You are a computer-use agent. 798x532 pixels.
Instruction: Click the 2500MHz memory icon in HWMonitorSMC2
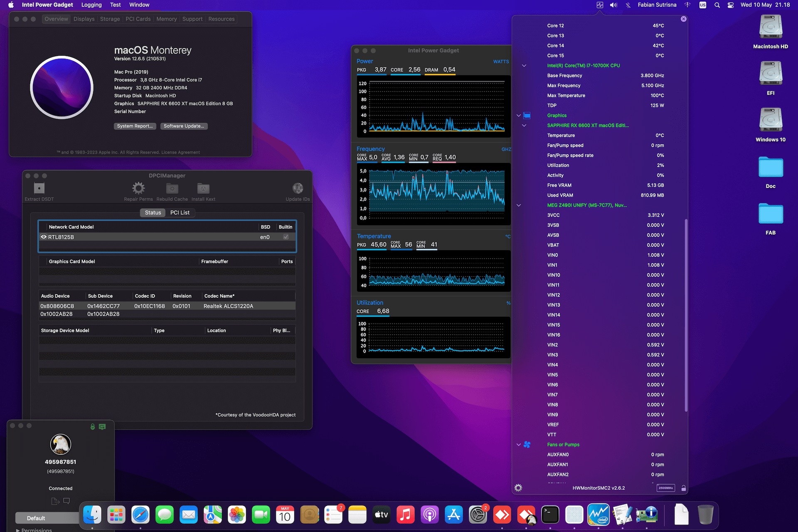(x=666, y=488)
